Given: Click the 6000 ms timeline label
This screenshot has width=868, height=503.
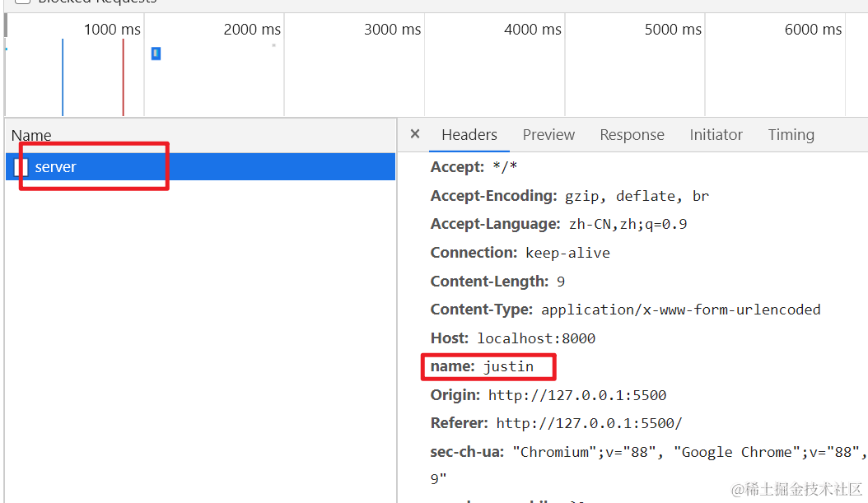Looking at the screenshot, I should (x=813, y=30).
